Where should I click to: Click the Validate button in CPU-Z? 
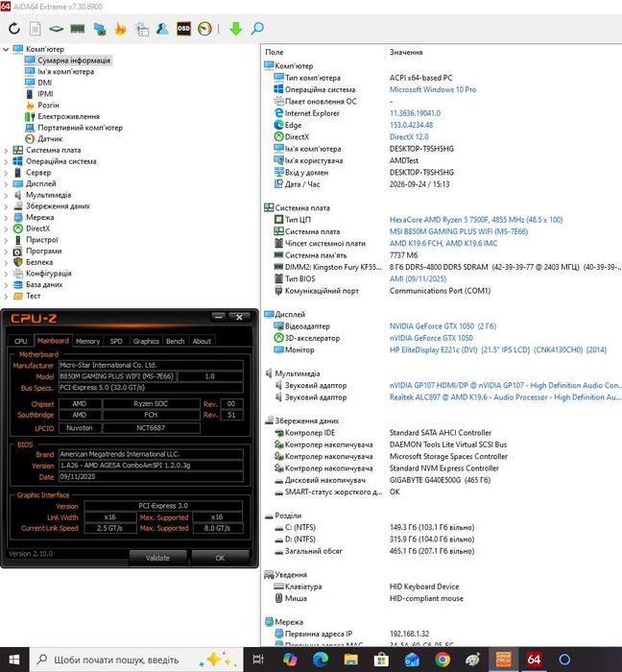pos(157,558)
